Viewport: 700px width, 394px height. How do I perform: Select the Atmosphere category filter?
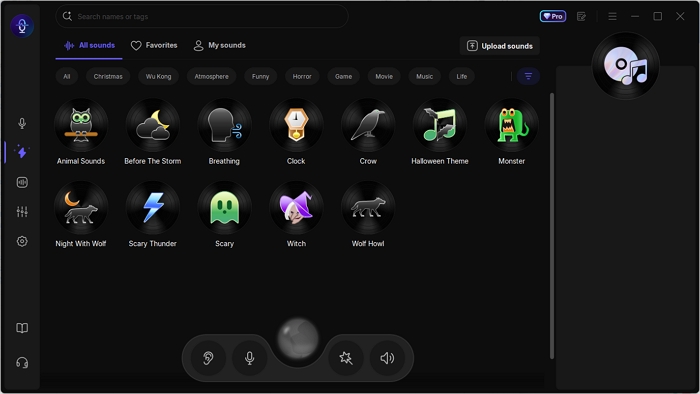click(x=211, y=76)
